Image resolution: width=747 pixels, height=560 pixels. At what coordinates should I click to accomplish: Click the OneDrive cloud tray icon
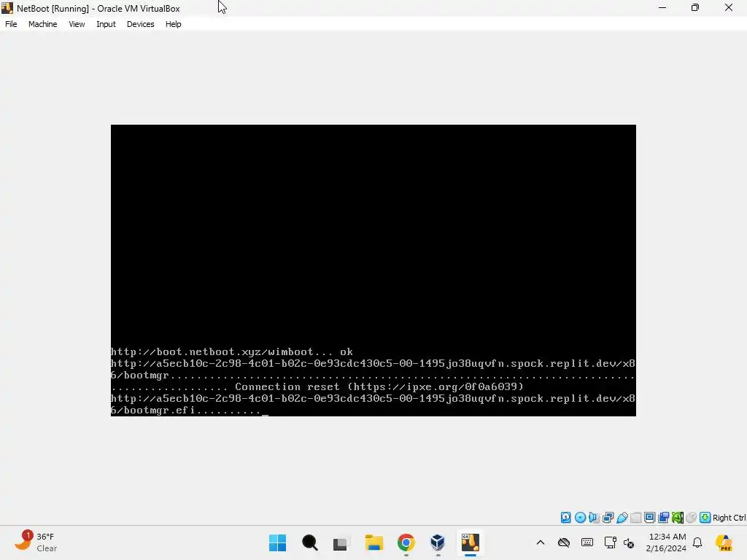click(x=564, y=542)
